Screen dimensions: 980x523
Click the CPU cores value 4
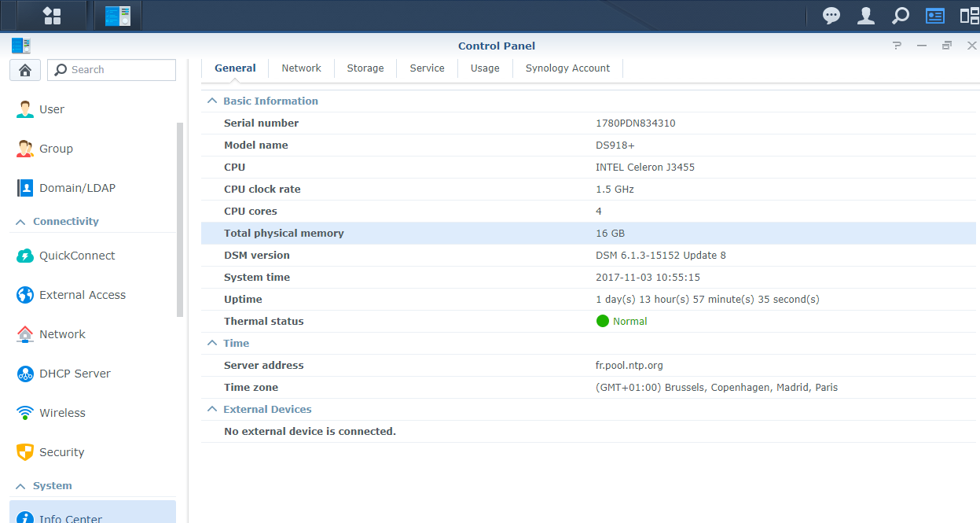pyautogui.click(x=599, y=212)
